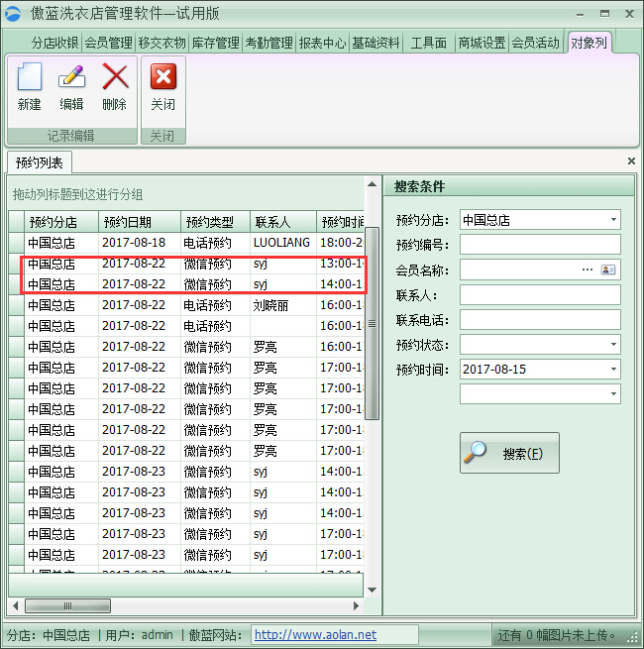Close the 预约列表 panel with the small X
The image size is (644, 649).
(x=631, y=161)
